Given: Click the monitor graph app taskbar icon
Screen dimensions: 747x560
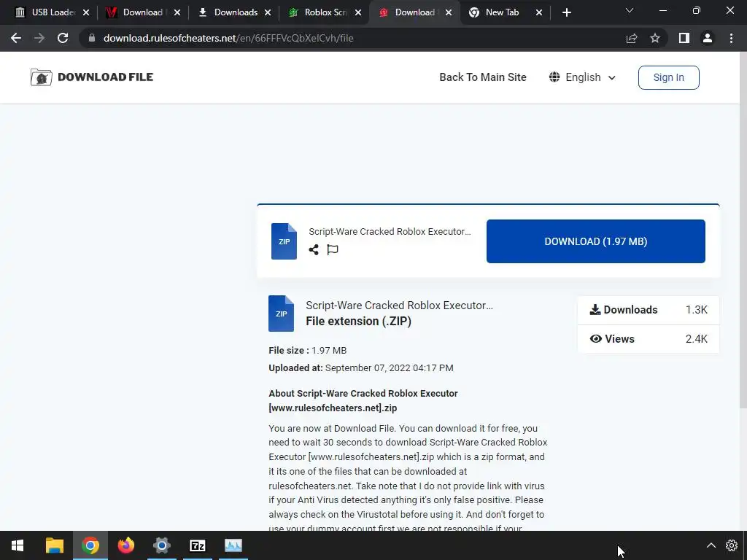Looking at the screenshot, I should click(233, 545).
